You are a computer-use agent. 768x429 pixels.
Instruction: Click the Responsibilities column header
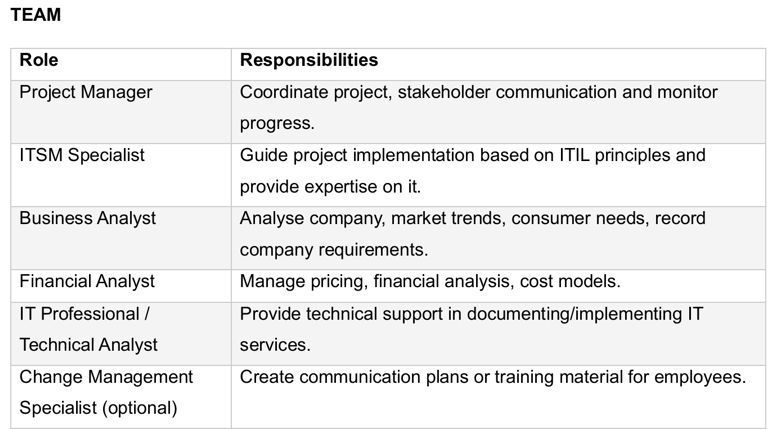(309, 60)
